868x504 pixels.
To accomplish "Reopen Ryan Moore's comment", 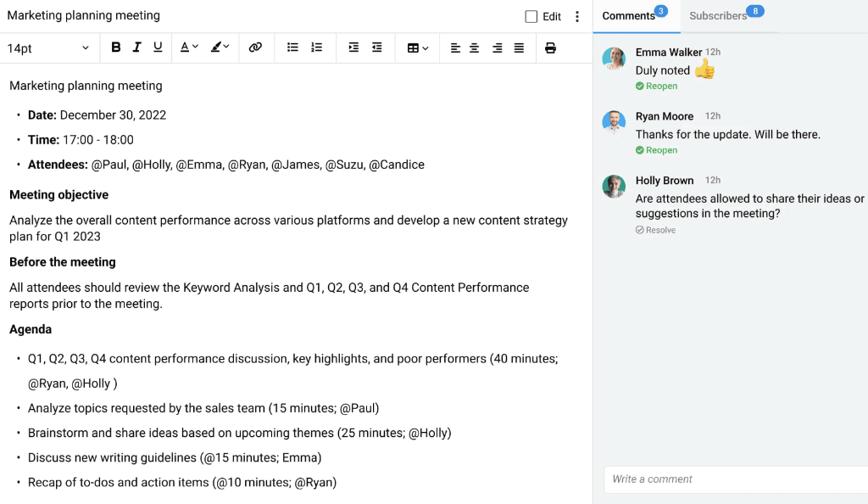I will tap(657, 150).
